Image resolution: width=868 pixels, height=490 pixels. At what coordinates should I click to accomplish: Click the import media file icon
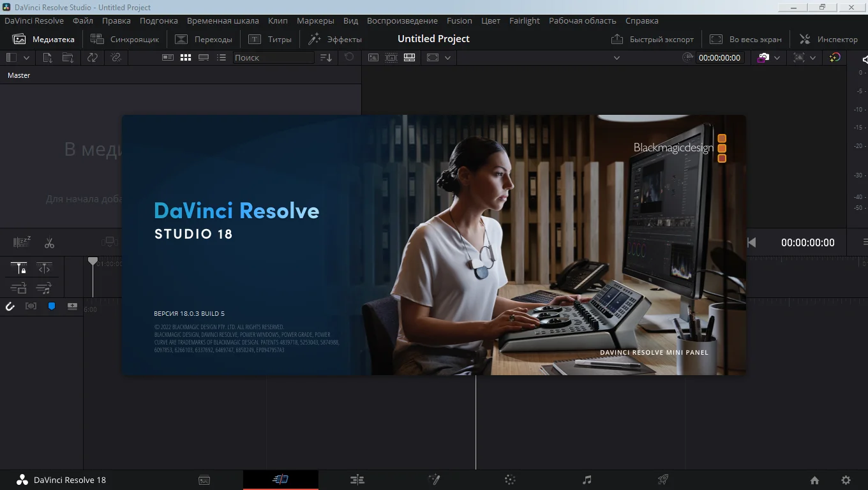[x=47, y=57]
